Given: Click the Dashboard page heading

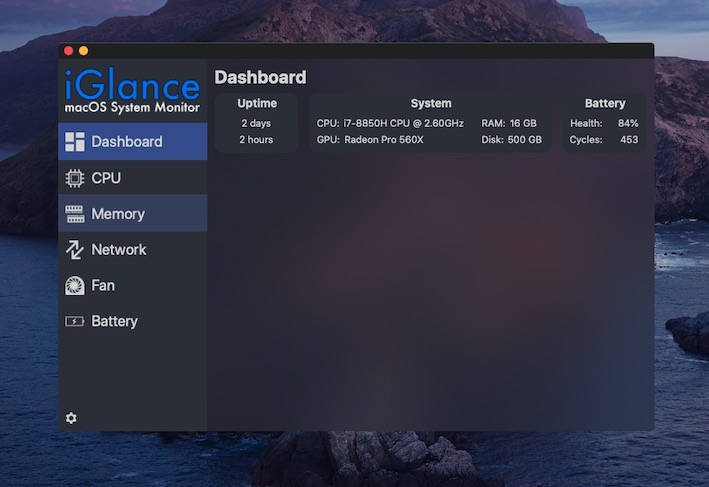Looking at the screenshot, I should [260, 77].
